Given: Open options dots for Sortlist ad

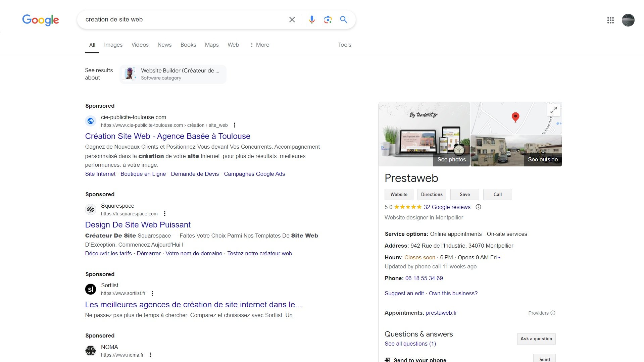Looking at the screenshot, I should pos(152,294).
